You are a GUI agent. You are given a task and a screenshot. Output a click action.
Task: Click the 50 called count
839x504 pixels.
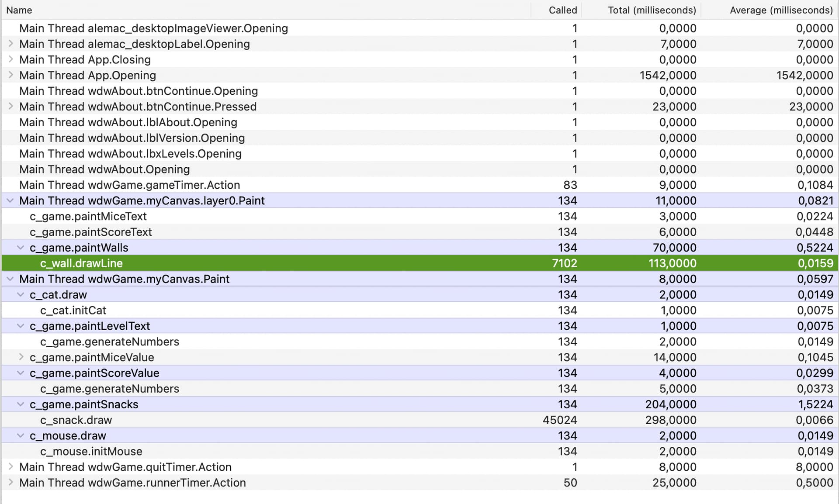pos(570,483)
